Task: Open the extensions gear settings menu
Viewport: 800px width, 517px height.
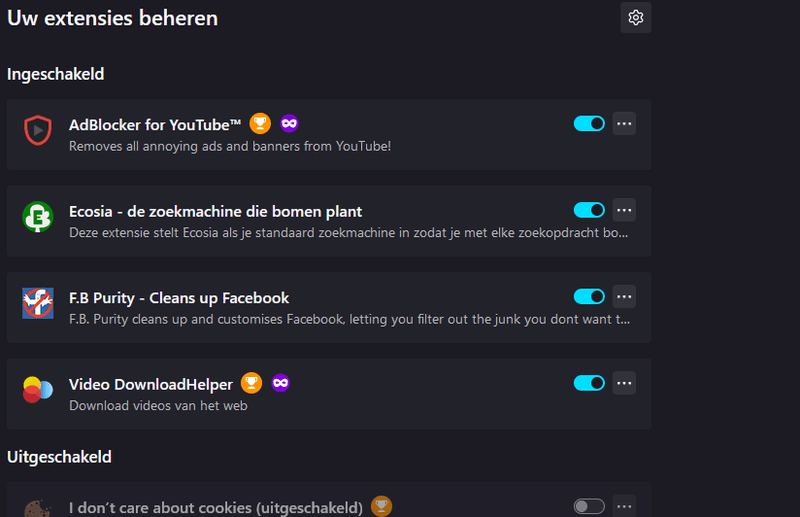Action: (x=635, y=18)
